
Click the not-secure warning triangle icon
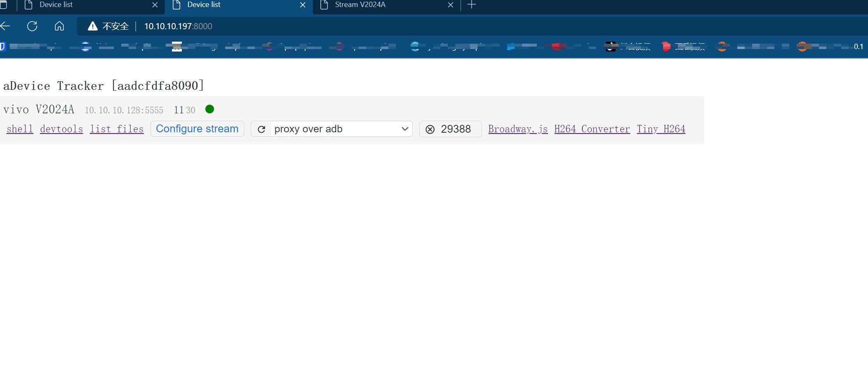click(x=93, y=26)
